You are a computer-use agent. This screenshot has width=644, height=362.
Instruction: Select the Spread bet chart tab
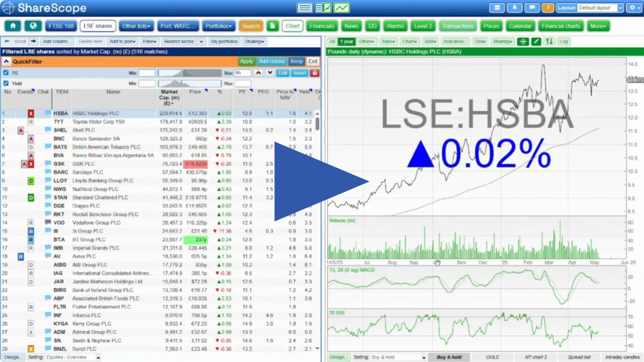(579, 357)
